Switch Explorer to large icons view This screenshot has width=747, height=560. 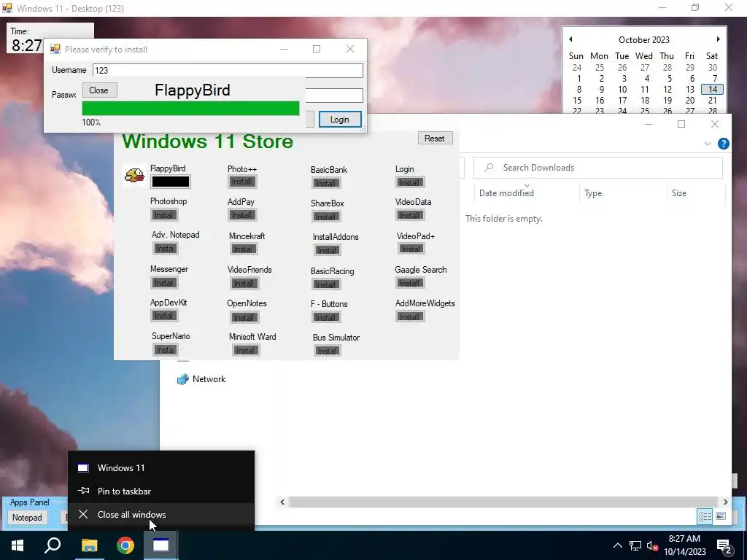721,516
